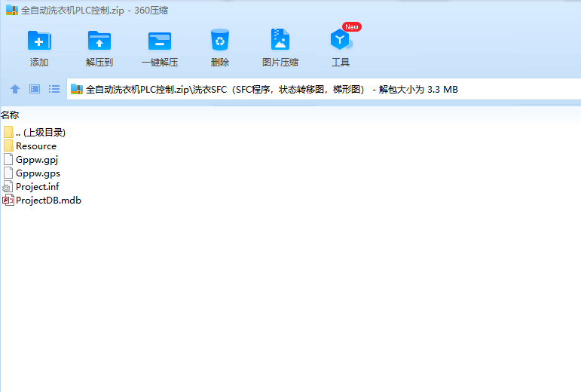581x392 pixels.
Task: Click the 解压到 (Extract to) icon
Action: pos(99,41)
